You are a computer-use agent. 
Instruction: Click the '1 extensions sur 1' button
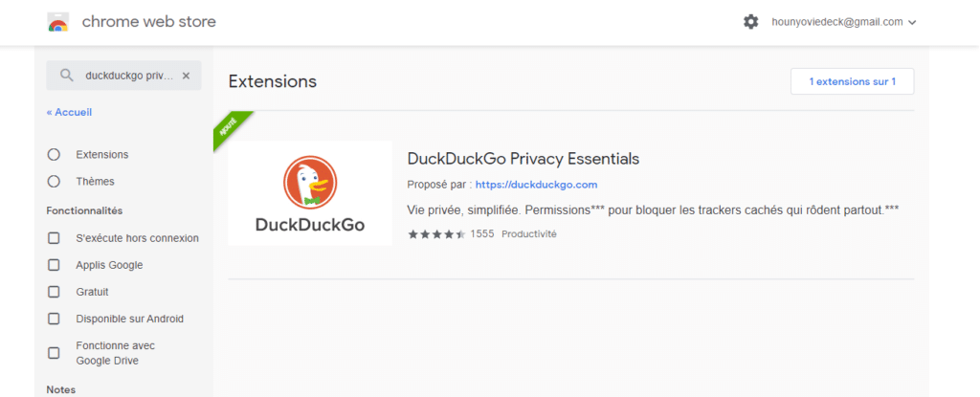[x=852, y=81]
